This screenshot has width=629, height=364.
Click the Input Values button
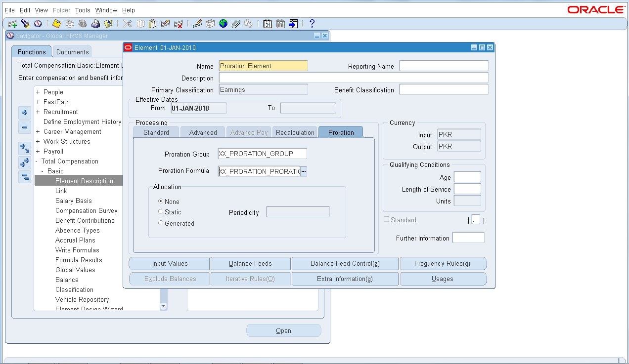pyautogui.click(x=170, y=263)
